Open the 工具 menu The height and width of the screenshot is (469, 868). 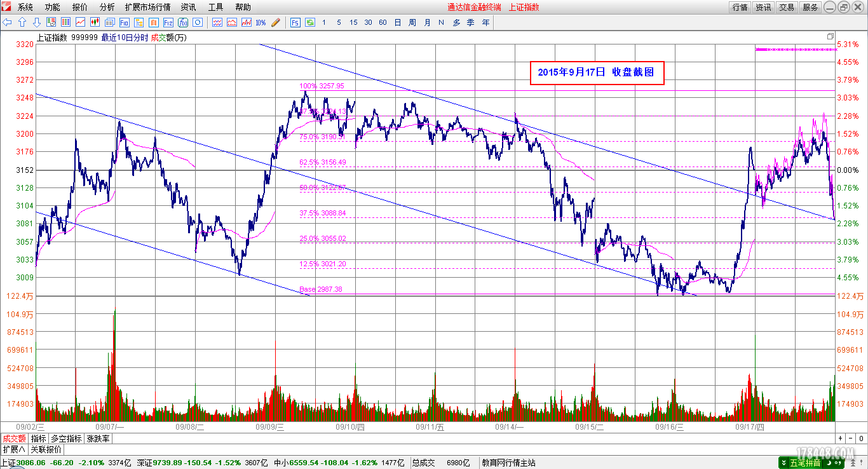click(x=215, y=7)
